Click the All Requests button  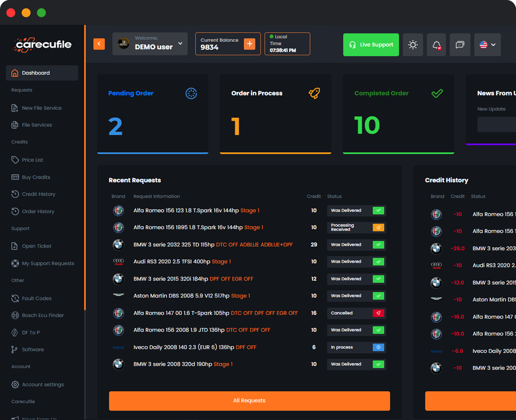click(x=249, y=401)
